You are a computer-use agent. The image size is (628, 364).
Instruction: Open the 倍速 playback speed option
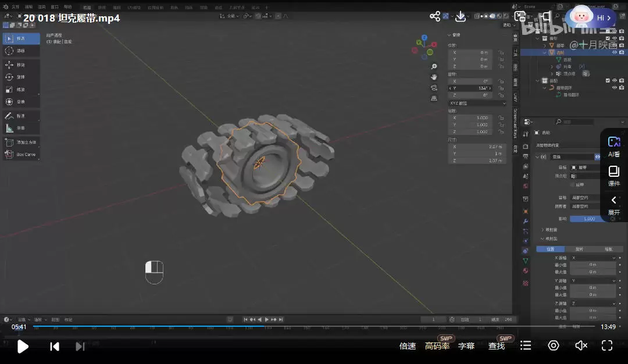tap(408, 346)
